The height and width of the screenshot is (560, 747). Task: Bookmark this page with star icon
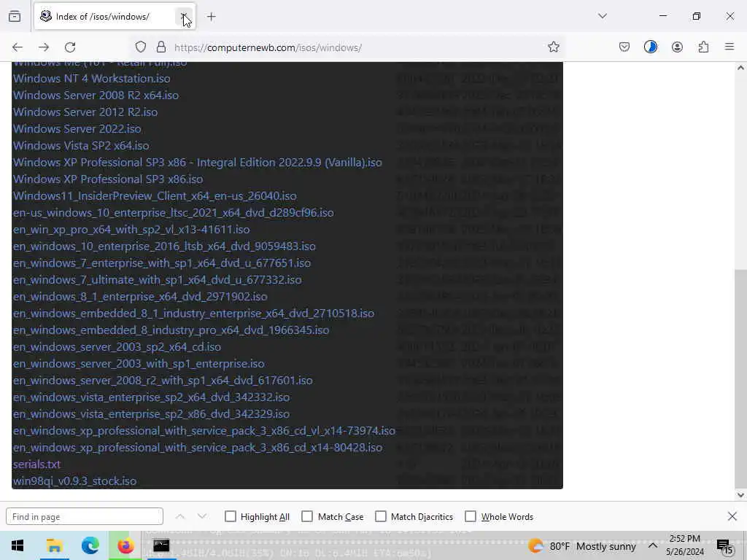553,47
